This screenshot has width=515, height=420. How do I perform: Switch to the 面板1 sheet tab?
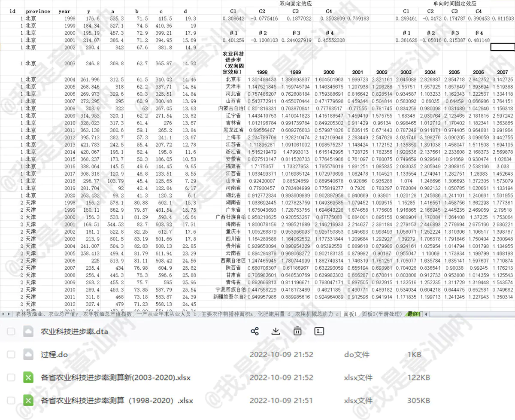[351, 314]
